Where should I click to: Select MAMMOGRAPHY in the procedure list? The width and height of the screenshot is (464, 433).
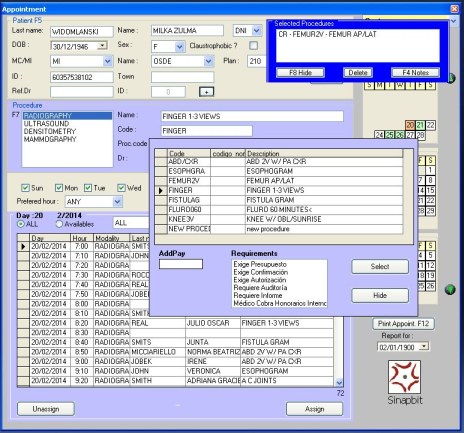click(50, 139)
